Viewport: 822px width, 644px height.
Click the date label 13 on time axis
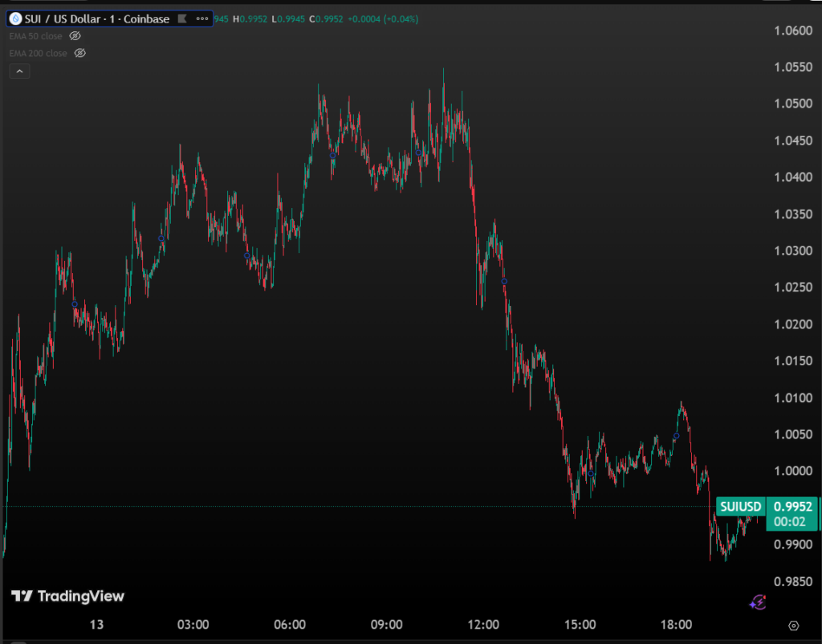coord(96,625)
